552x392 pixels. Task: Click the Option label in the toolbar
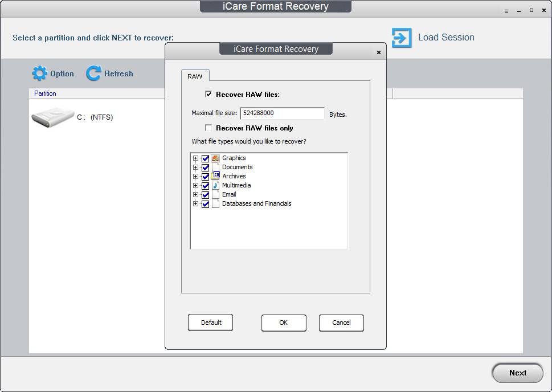(62, 73)
